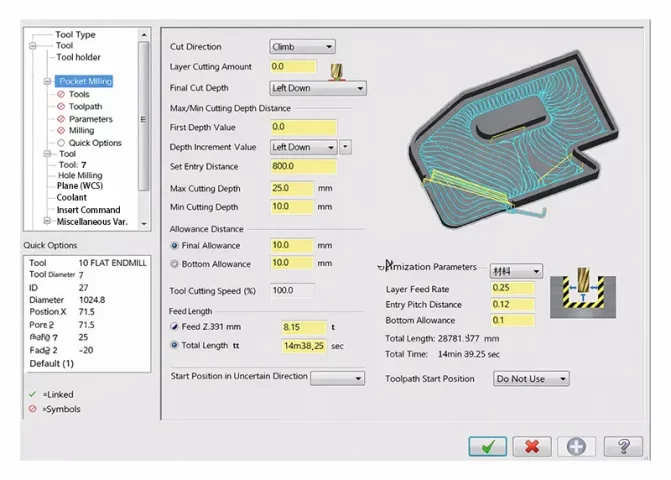The image size is (671, 480).
Task: Click the 3D pocket toolpath preview
Action: 514,141
